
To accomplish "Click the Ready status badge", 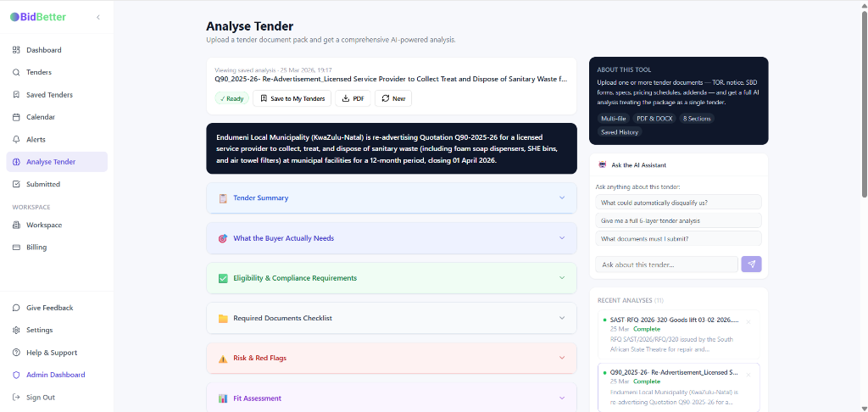I will point(231,98).
